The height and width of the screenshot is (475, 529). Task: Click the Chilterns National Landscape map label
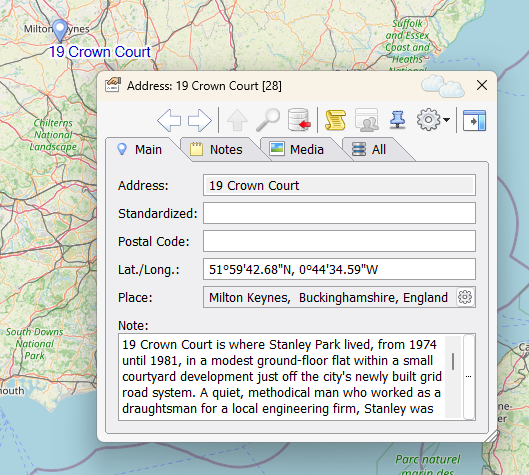53,135
